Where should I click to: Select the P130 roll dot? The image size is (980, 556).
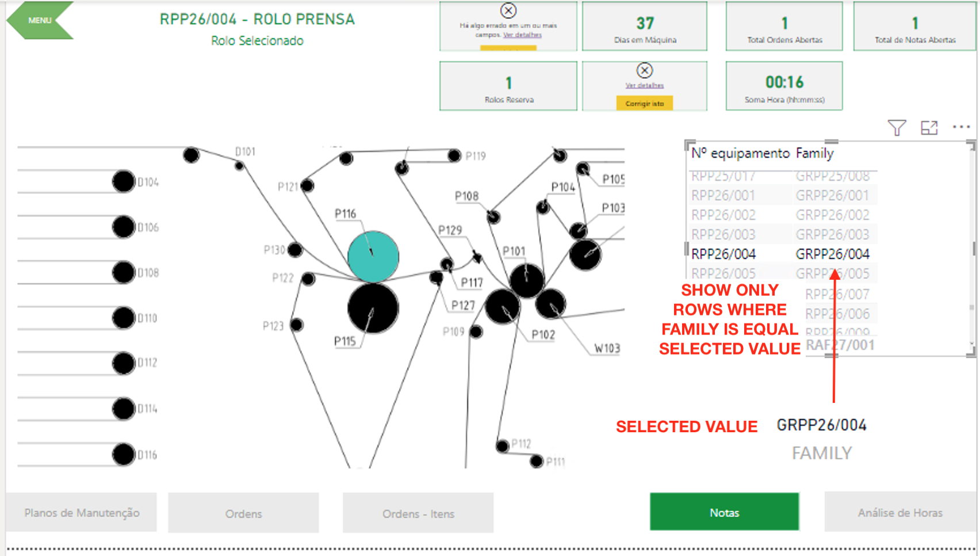(x=295, y=250)
